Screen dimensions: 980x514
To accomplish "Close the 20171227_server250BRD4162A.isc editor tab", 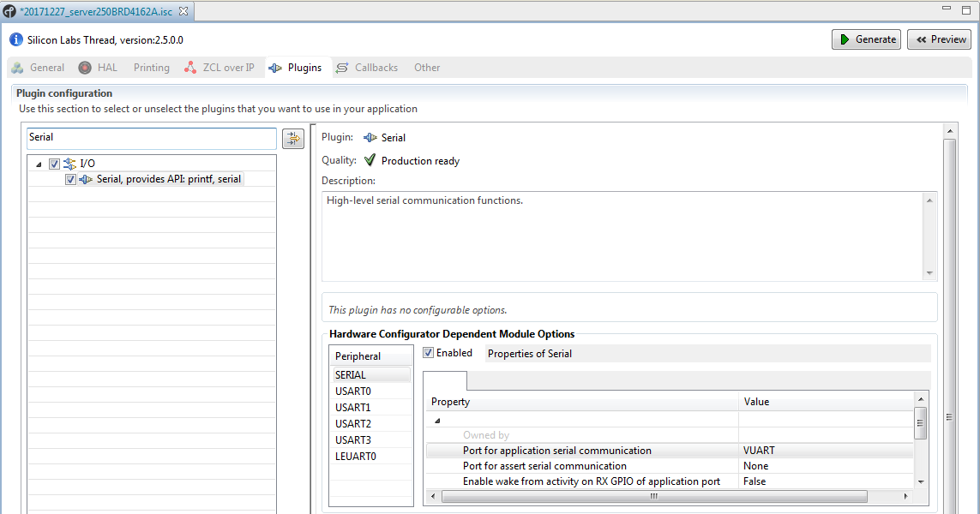I will tap(183, 11).
